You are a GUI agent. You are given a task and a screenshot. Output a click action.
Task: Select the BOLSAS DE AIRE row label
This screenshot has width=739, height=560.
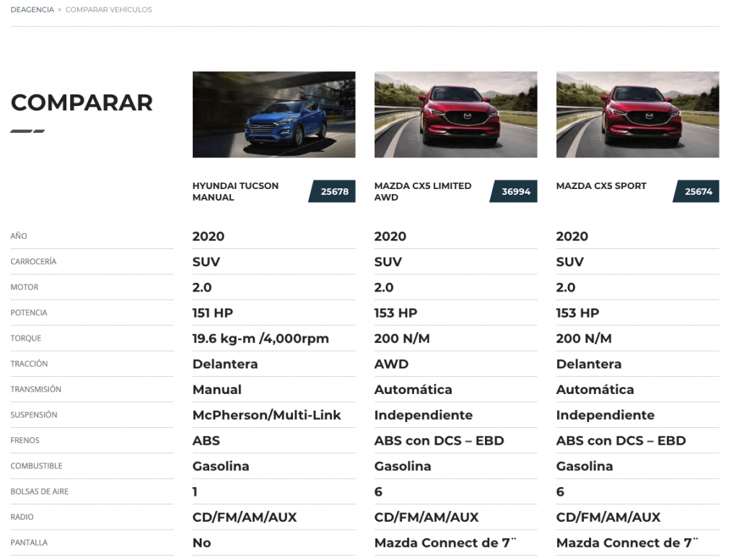coord(40,491)
